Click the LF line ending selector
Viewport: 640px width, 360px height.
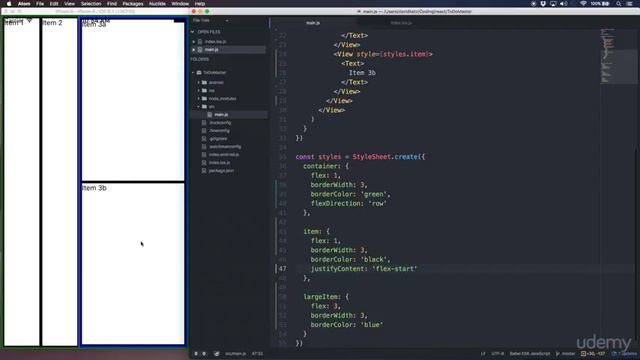pyautogui.click(x=483, y=354)
